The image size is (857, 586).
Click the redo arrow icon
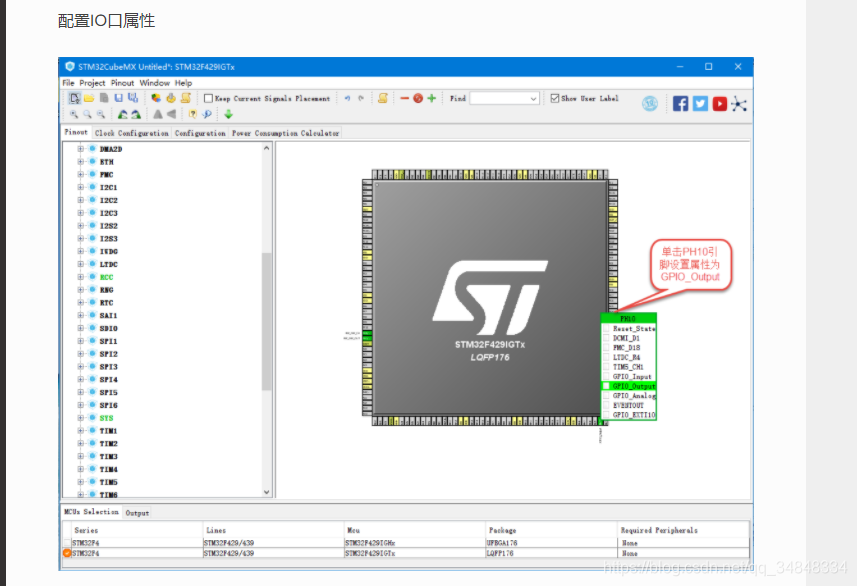[x=361, y=98]
